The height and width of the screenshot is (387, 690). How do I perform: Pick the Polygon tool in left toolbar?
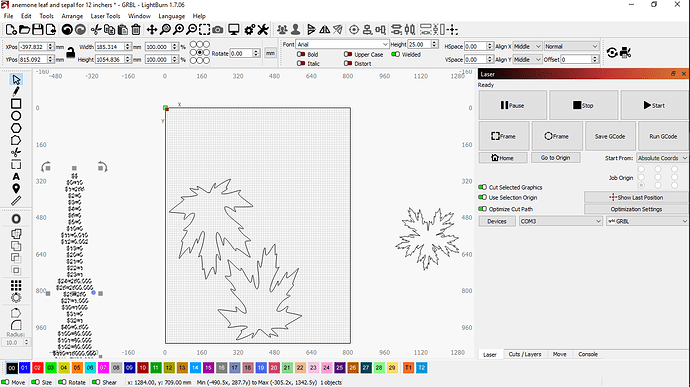[x=16, y=128]
